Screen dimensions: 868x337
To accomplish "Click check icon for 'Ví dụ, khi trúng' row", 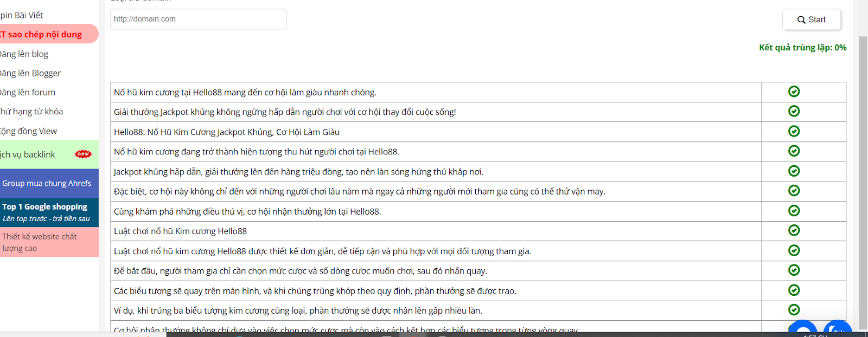I will (x=794, y=309).
